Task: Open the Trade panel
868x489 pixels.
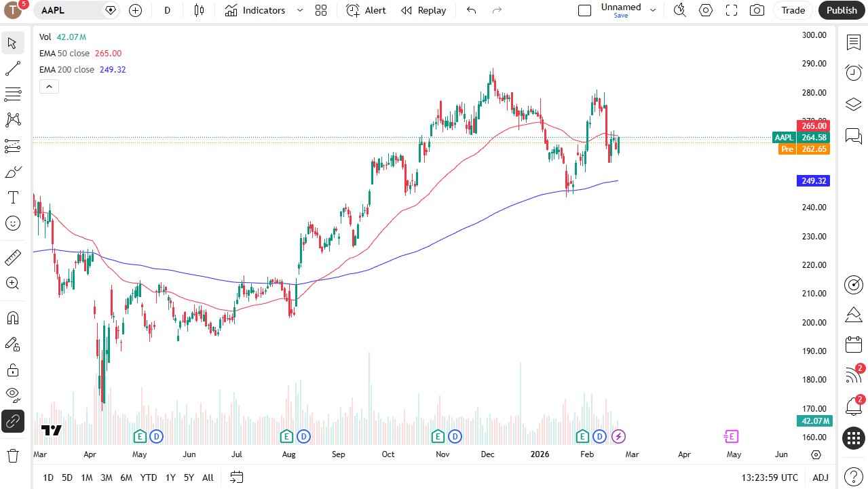Action: tap(793, 10)
